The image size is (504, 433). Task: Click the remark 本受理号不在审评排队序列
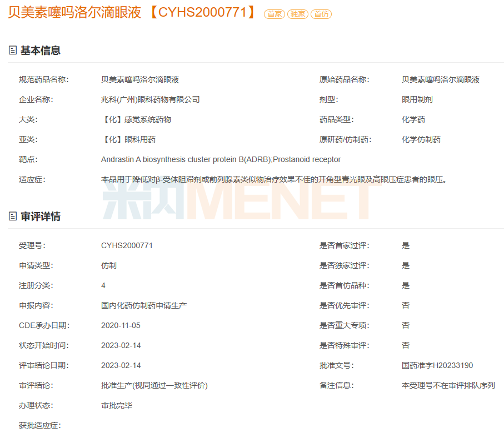[448, 385]
